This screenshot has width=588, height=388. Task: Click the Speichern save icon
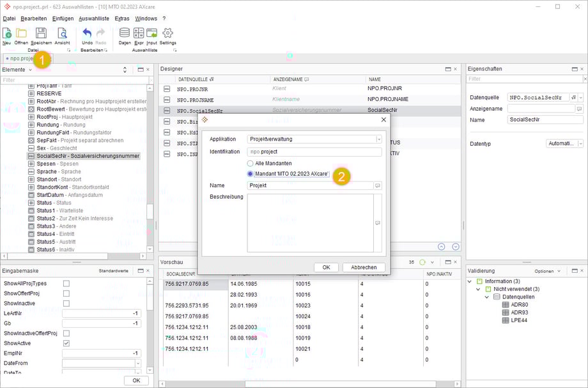tap(42, 33)
